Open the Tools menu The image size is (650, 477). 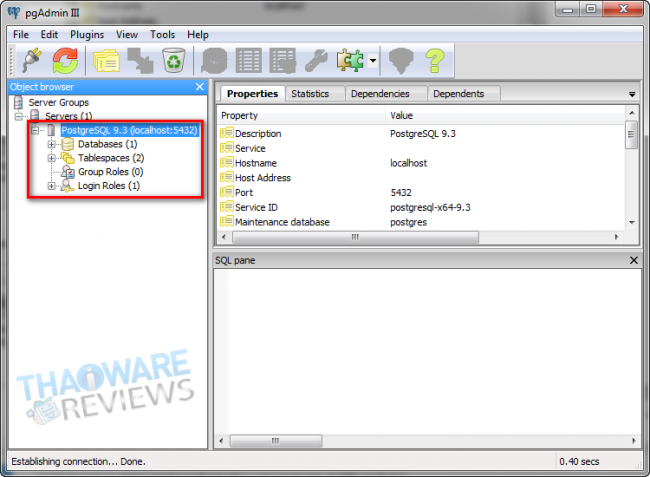(x=162, y=34)
